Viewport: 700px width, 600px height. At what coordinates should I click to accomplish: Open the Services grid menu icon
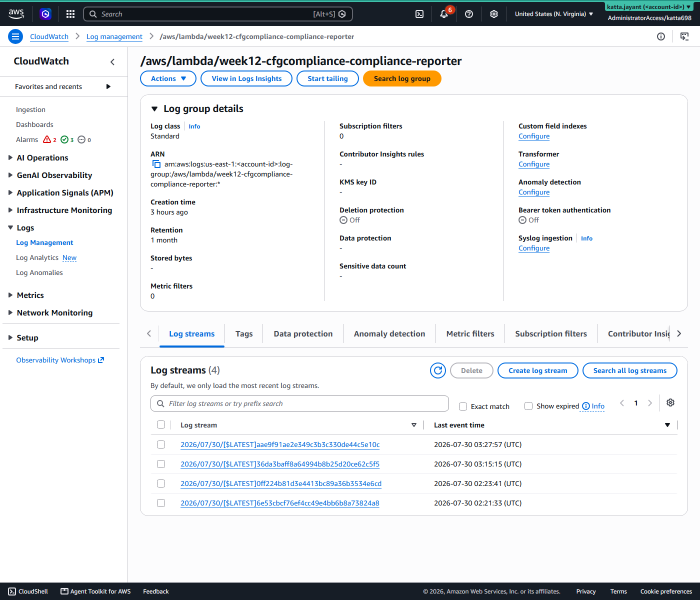(70, 14)
